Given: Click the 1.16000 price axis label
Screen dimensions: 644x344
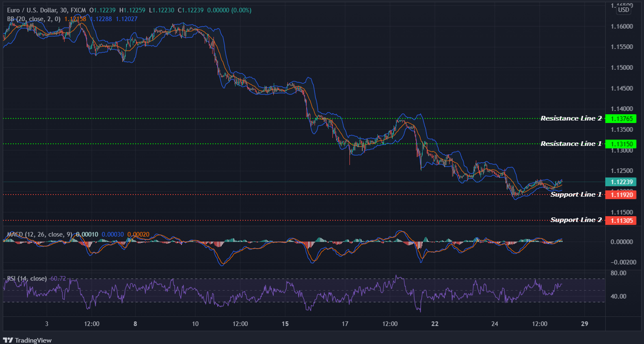Looking at the screenshot, I should (622, 26).
